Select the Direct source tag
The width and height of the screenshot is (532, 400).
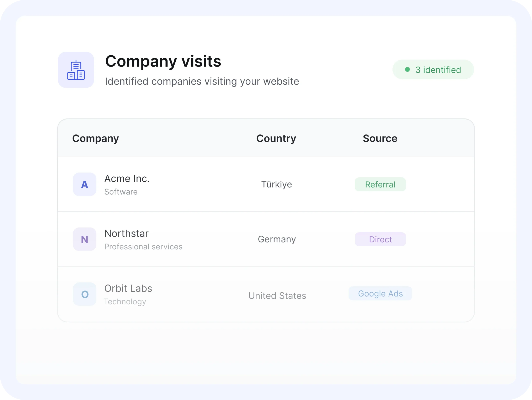(x=380, y=239)
